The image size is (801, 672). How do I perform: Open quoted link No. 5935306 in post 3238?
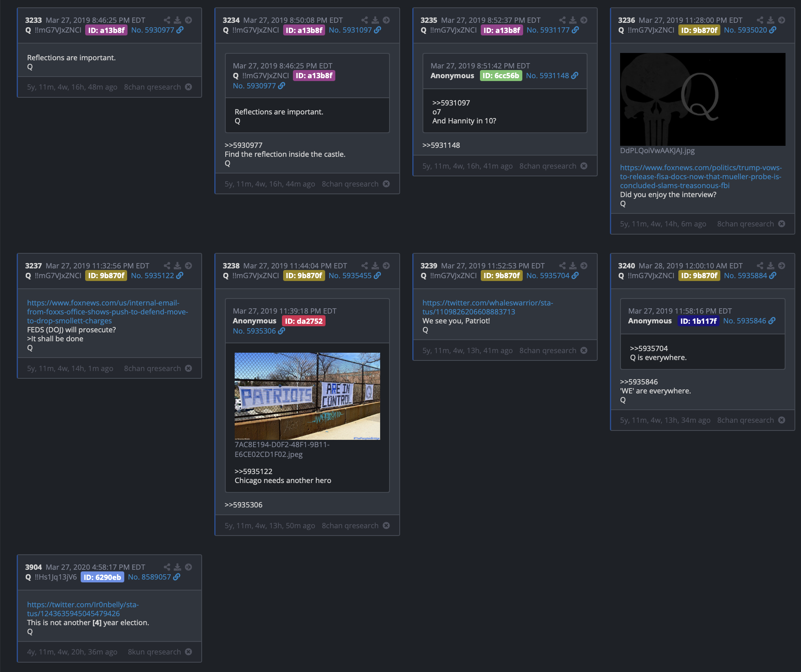(x=254, y=331)
